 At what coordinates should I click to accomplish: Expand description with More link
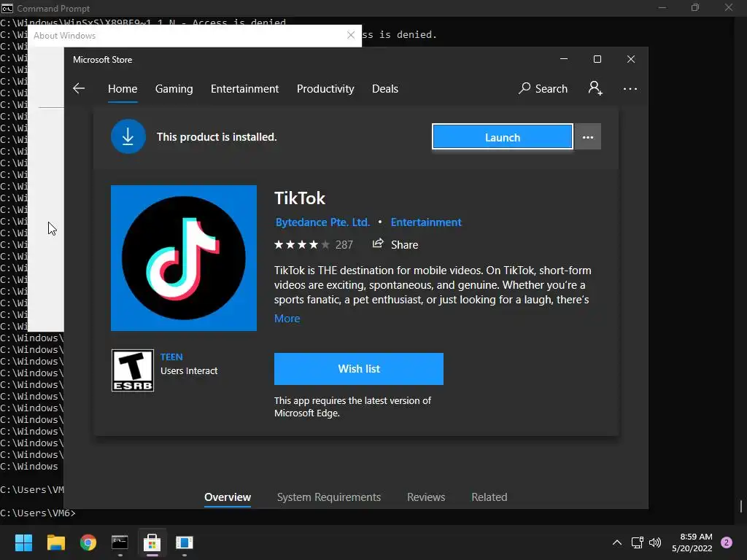(x=287, y=319)
